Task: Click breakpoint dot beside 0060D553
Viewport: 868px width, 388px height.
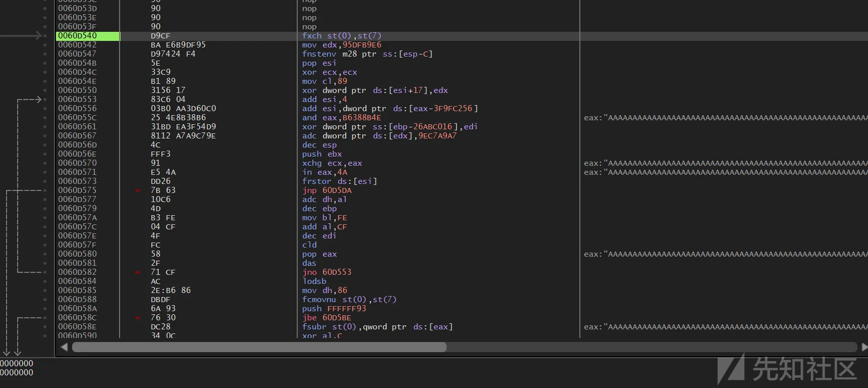Action: coord(45,100)
